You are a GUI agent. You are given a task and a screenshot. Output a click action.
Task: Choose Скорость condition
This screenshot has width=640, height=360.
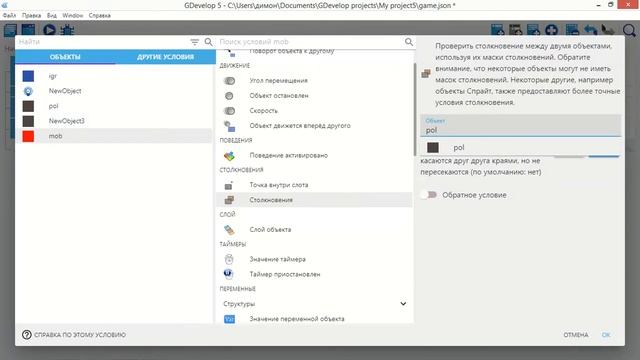pos(314,111)
